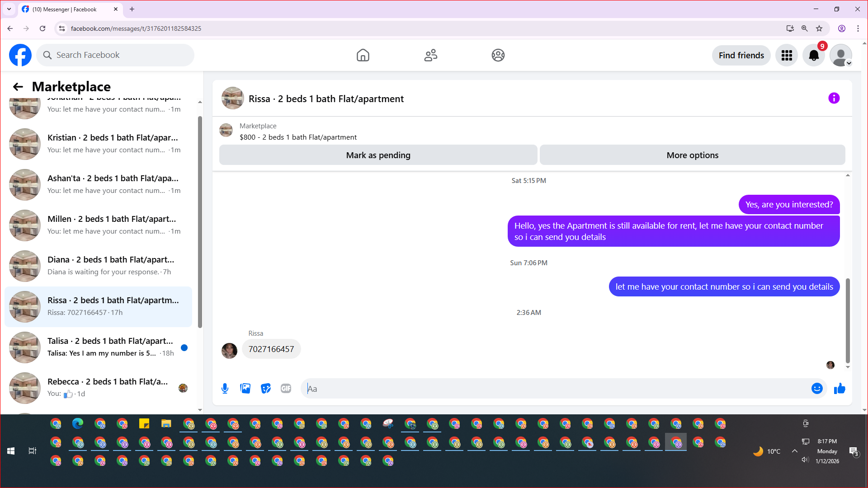Click the More options button
The height and width of the screenshot is (488, 868).
click(x=692, y=155)
